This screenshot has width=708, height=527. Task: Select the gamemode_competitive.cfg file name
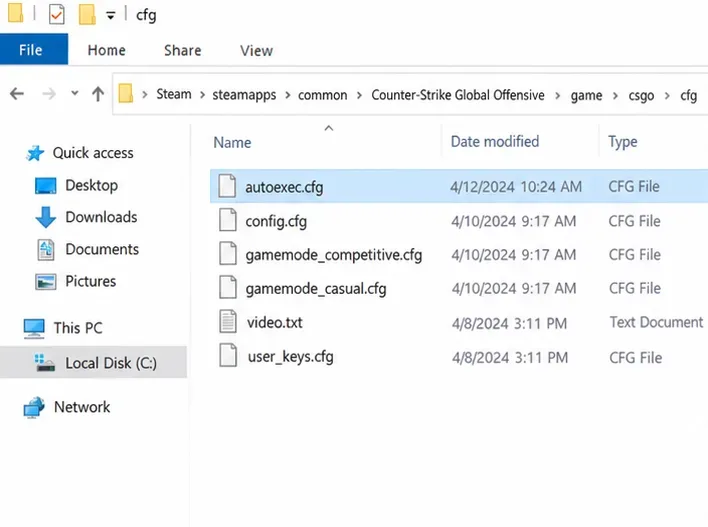[x=334, y=255]
